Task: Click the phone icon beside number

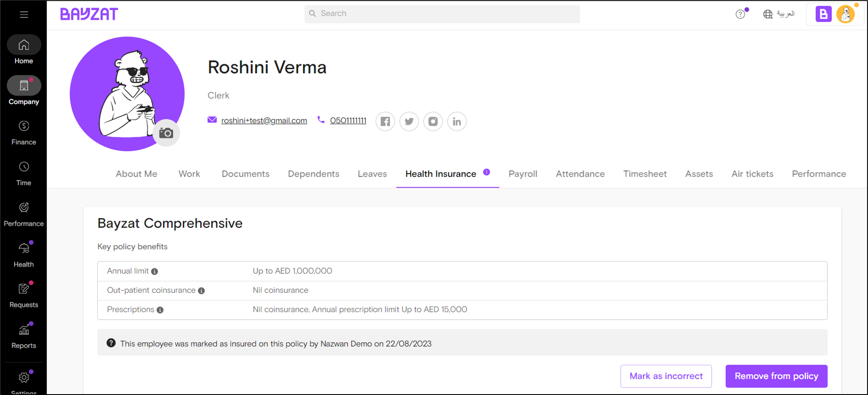Action: (x=321, y=120)
